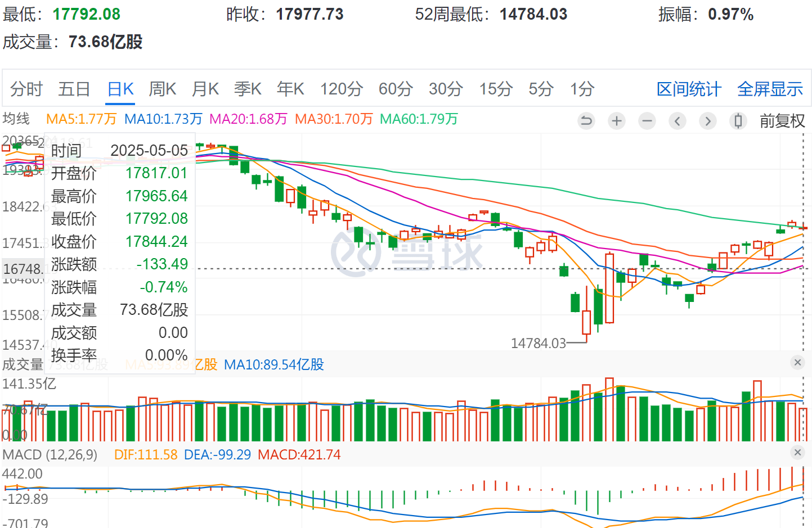The image size is (812, 528).
Task: Click the 141.35亿 volume axis label
Action: coord(29,384)
